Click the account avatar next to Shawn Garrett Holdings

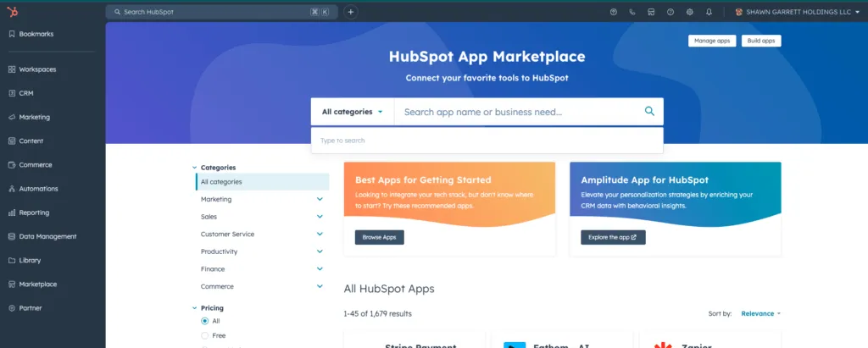[738, 12]
